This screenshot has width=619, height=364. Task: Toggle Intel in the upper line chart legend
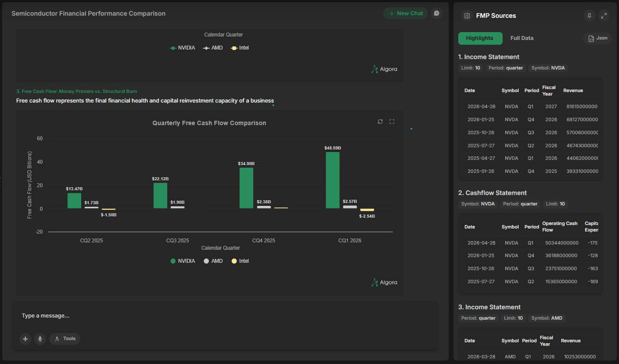tap(240, 48)
